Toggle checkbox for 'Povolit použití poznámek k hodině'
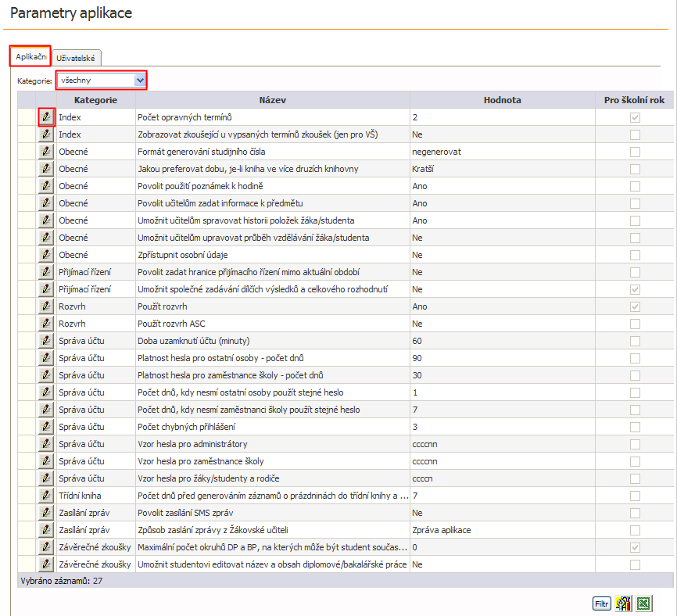This screenshot has width=677, height=616. click(x=635, y=186)
